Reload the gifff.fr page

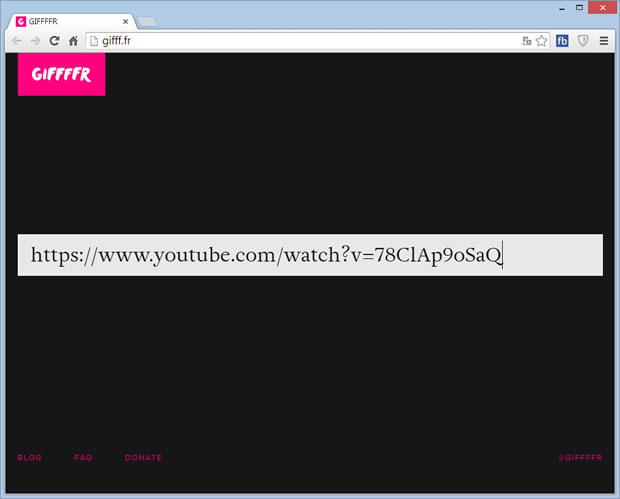pyautogui.click(x=54, y=41)
